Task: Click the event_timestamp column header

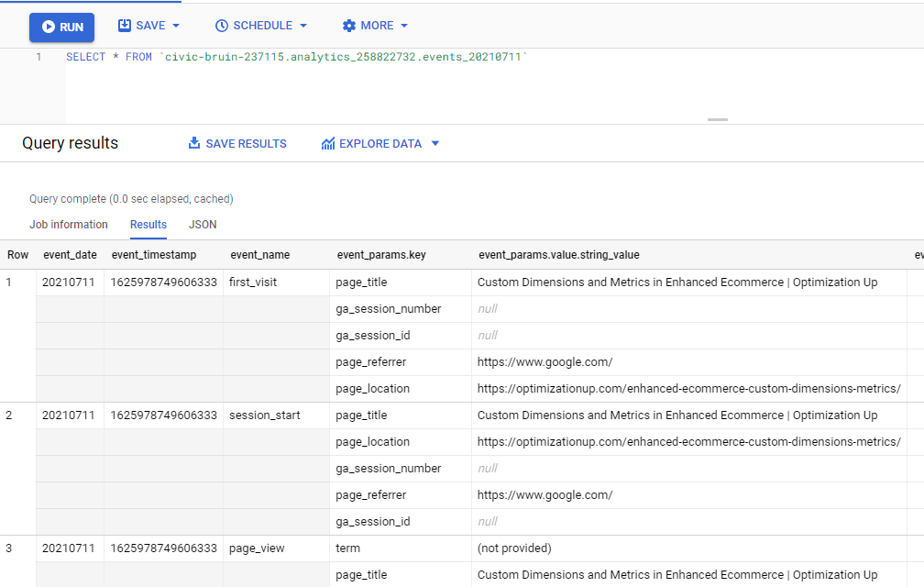Action: point(154,255)
